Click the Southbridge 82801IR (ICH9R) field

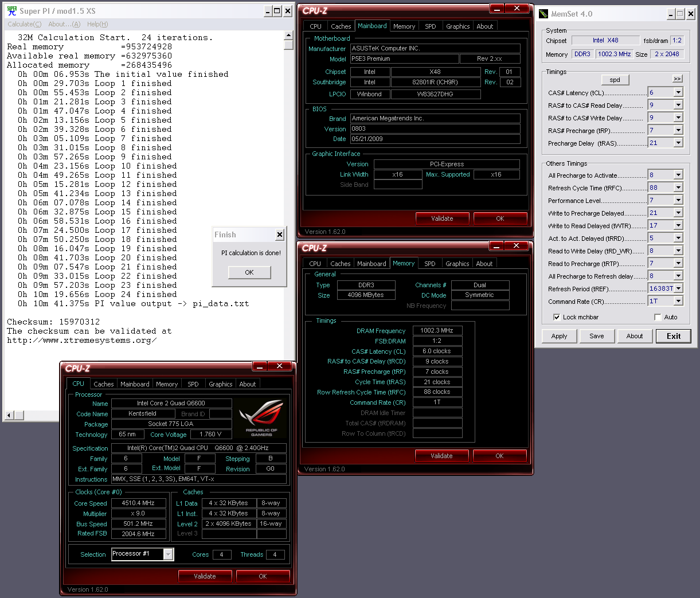pyautogui.click(x=436, y=82)
